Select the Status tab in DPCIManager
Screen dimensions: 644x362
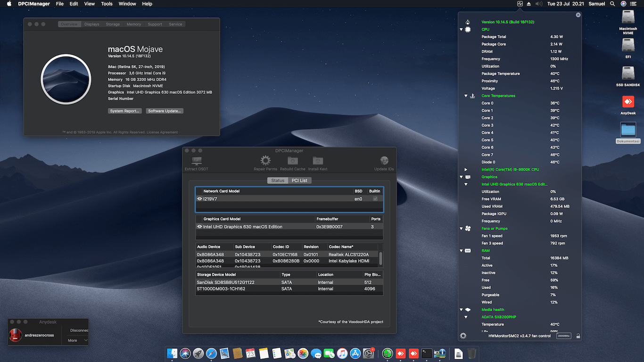(x=278, y=181)
